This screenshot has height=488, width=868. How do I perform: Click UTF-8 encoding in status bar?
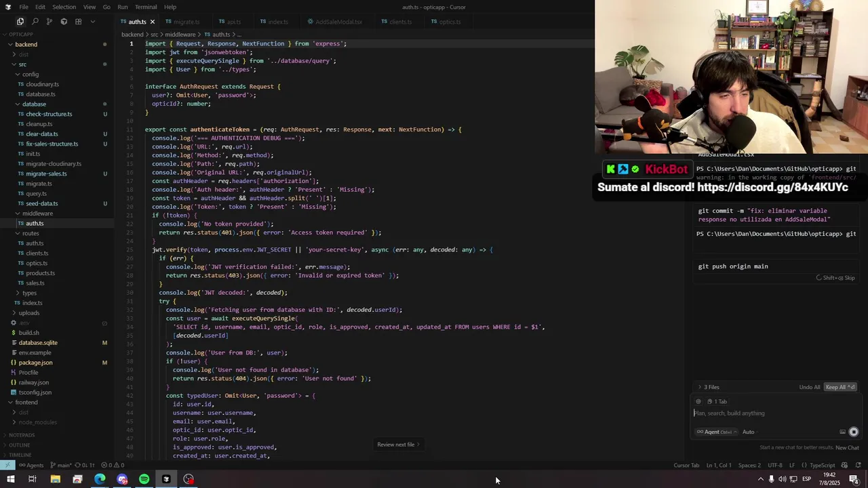pos(774,465)
